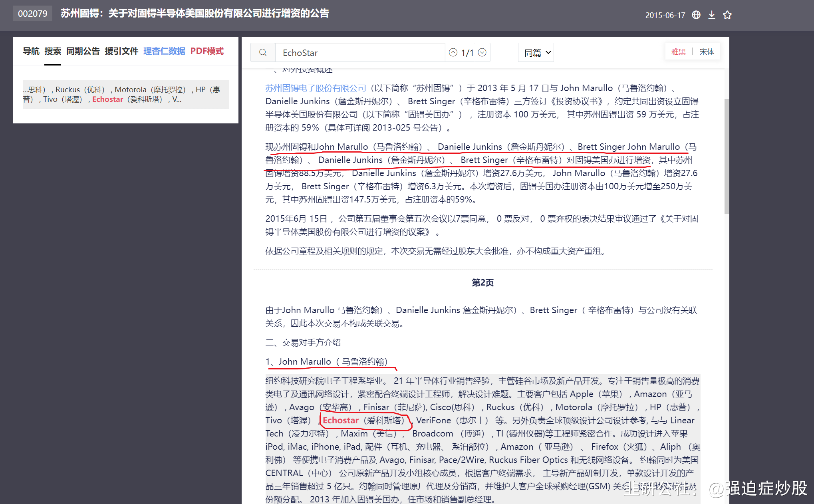
Task: Click the document vertical scrollbar
Action: 727,156
